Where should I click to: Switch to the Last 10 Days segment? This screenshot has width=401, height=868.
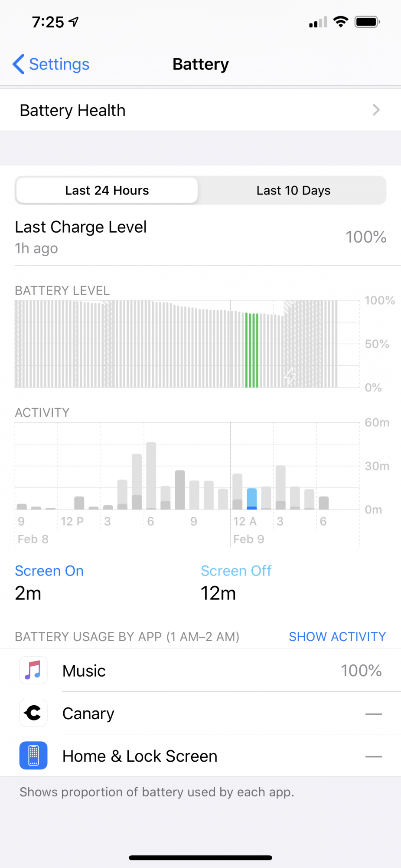click(293, 191)
